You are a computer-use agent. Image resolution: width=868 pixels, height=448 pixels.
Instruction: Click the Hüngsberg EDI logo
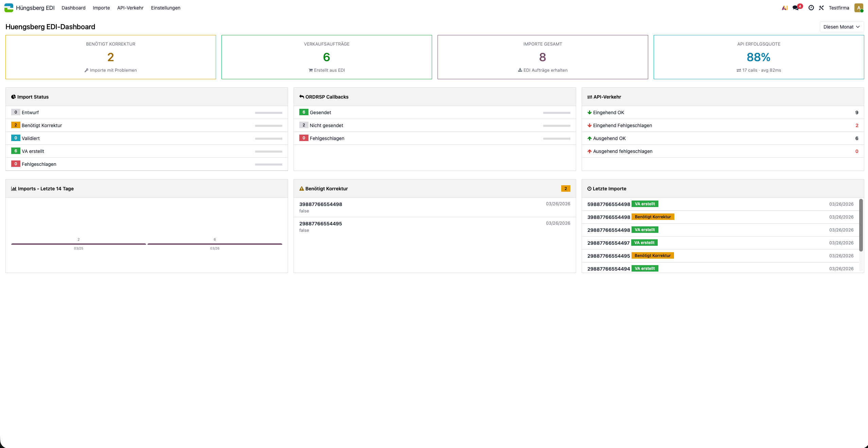tap(9, 7)
